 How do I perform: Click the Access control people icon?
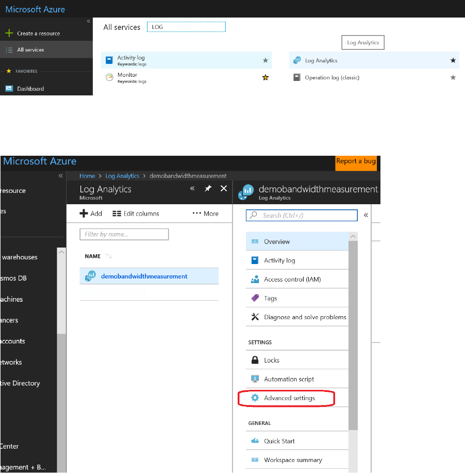pos(255,279)
